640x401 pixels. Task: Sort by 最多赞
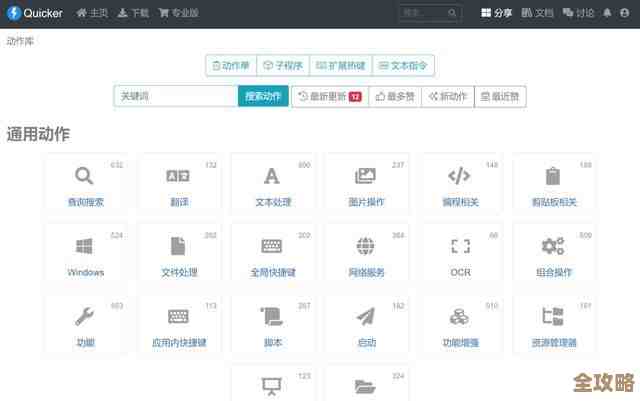coord(395,96)
